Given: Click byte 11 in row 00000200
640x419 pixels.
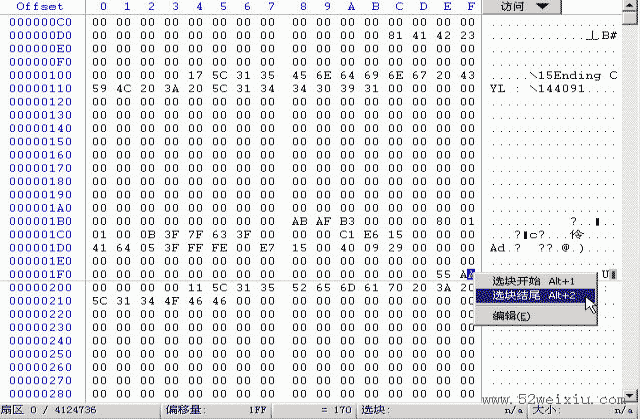Looking at the screenshot, I should (x=196, y=288).
